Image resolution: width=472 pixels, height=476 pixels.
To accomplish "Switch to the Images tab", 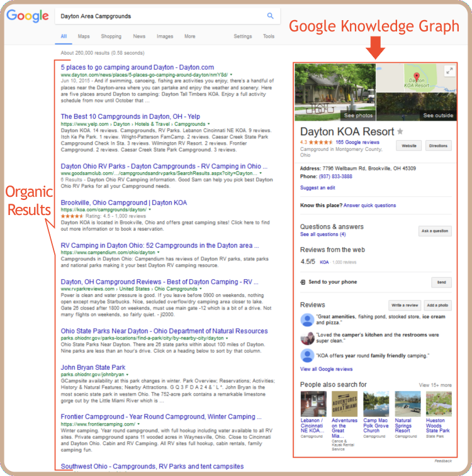I will (x=165, y=36).
